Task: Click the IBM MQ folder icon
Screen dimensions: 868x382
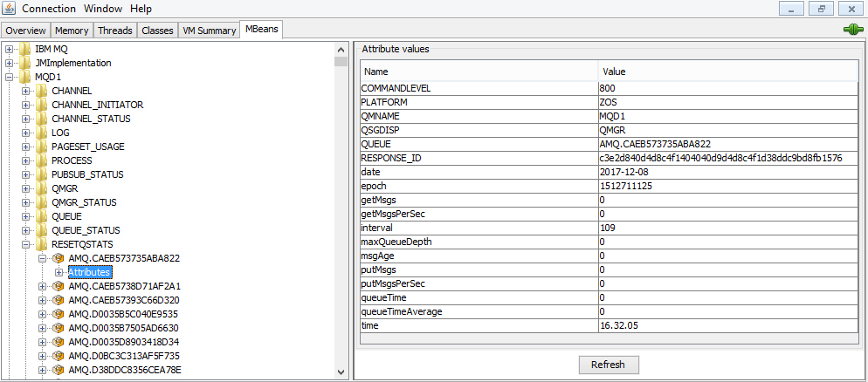Action: (x=25, y=49)
